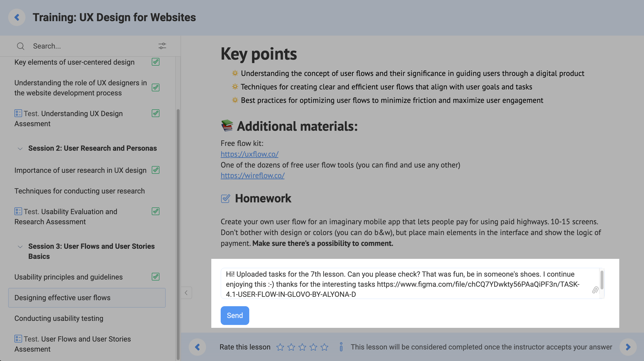Toggle checkbox for Key elements of user-centered design
This screenshot has width=644, height=361.
coord(156,62)
